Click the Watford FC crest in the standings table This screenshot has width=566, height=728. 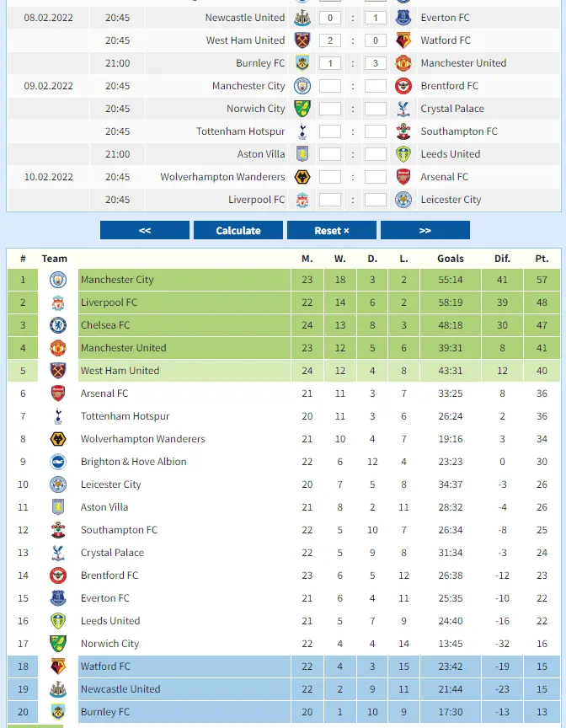pyautogui.click(x=58, y=666)
